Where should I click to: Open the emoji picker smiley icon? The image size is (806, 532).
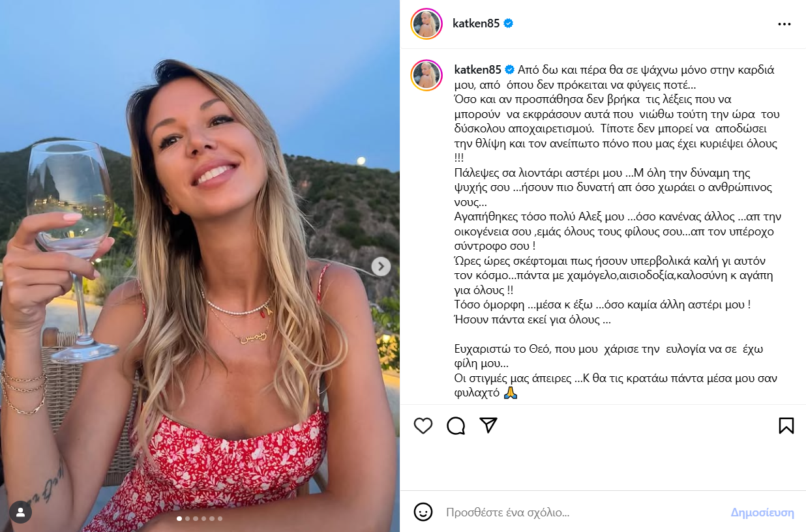click(423, 512)
